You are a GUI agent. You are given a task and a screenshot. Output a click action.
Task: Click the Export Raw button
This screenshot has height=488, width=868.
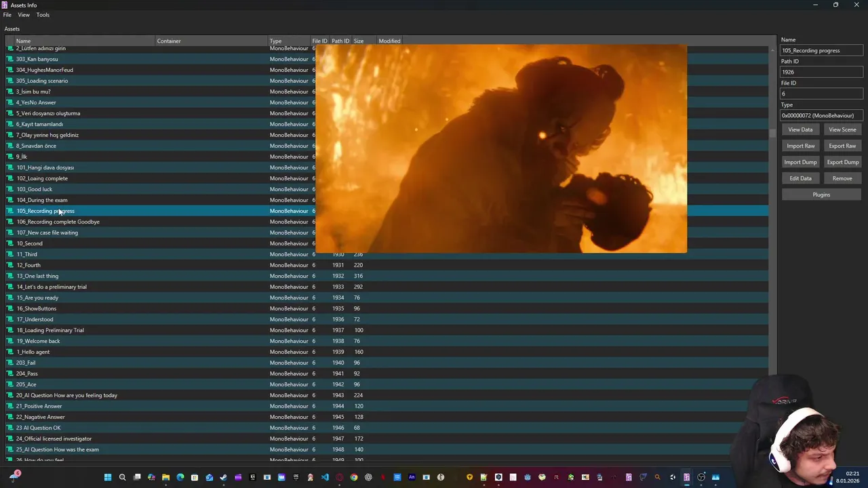coord(842,146)
